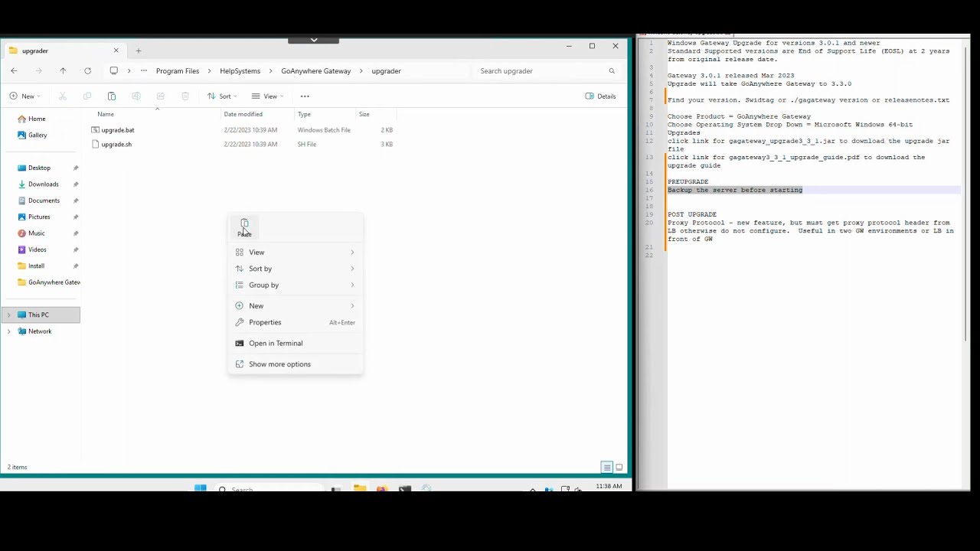Click File Explorer on the taskbar
980x551 pixels.
click(x=359, y=488)
